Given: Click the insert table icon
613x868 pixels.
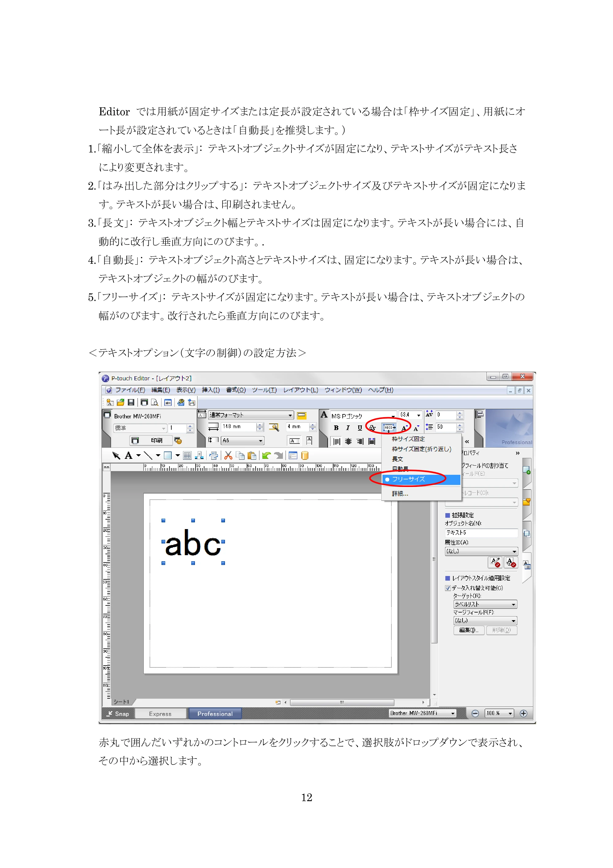Looking at the screenshot, I should [187, 455].
